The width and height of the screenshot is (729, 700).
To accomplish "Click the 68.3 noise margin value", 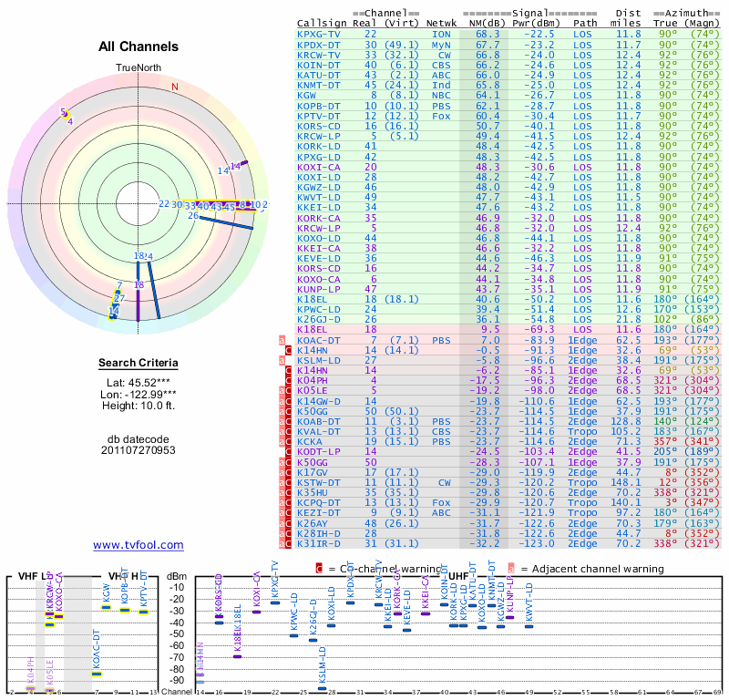I will click(x=488, y=35).
